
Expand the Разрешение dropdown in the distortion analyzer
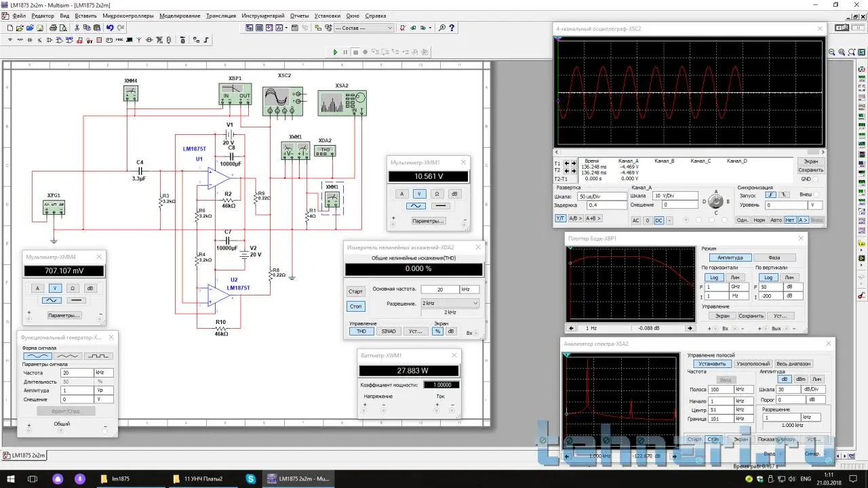pos(450,303)
